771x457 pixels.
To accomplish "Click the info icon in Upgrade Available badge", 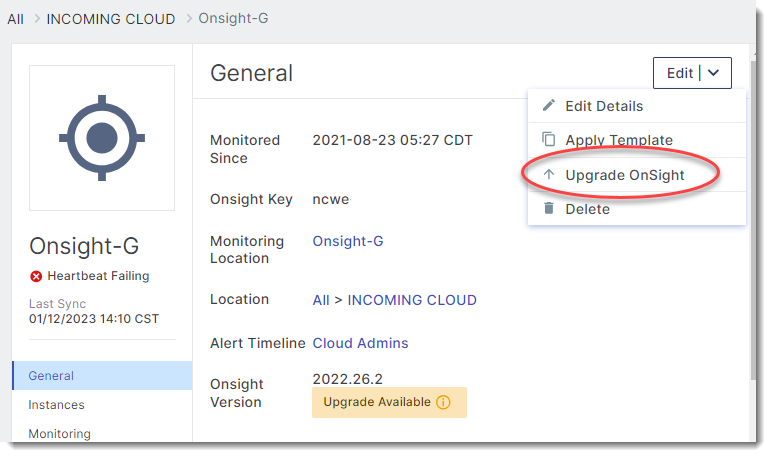I will [444, 402].
